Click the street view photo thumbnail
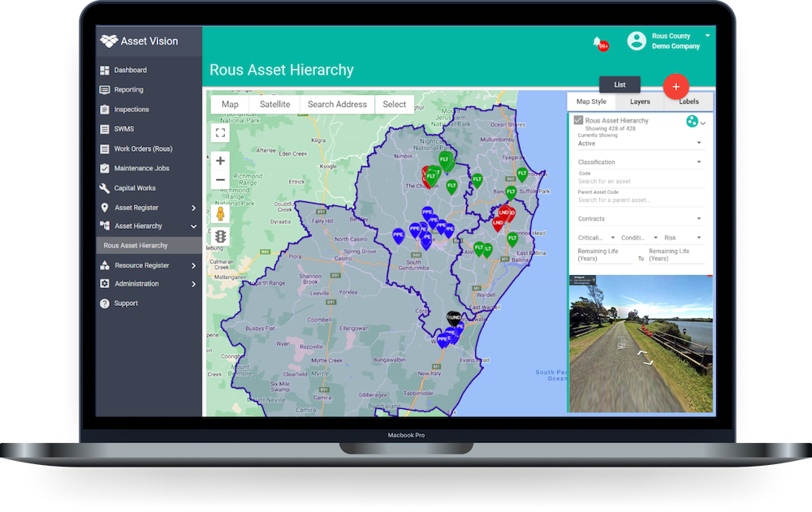 point(641,344)
